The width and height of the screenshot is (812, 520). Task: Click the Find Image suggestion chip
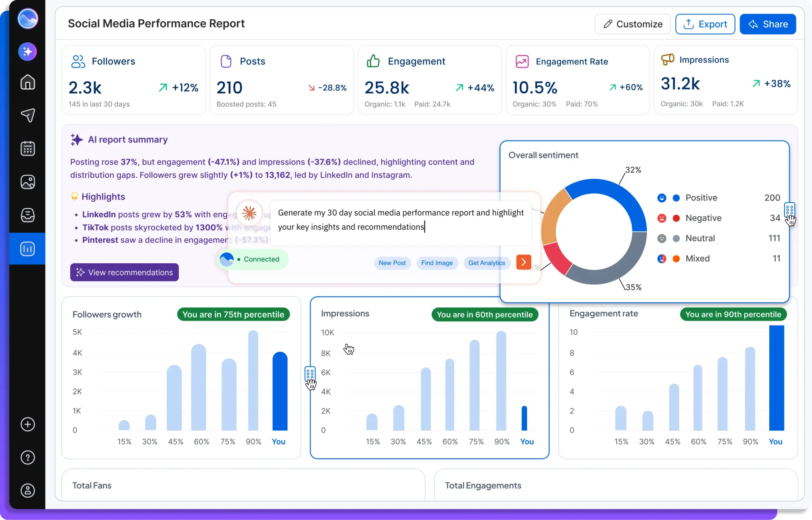437,263
